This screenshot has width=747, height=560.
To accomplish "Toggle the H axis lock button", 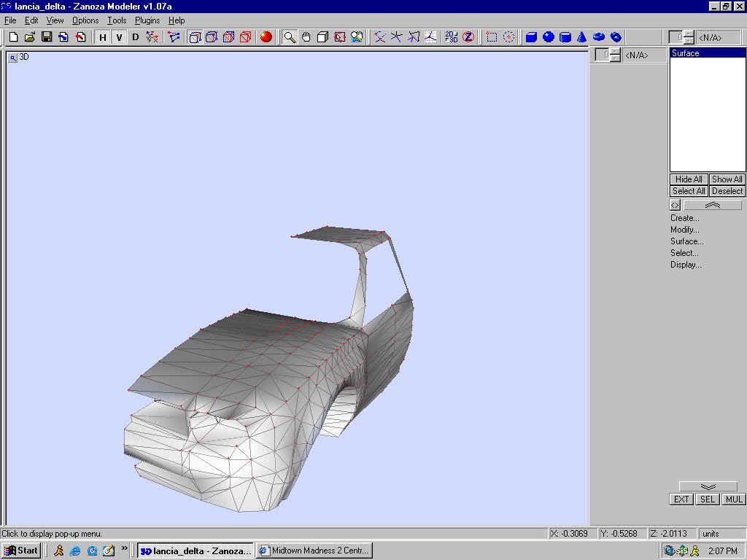I will [x=103, y=37].
